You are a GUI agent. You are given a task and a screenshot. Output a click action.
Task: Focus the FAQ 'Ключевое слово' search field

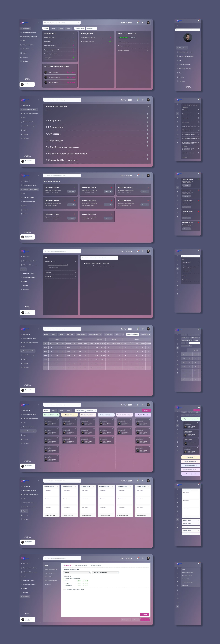click(99, 258)
